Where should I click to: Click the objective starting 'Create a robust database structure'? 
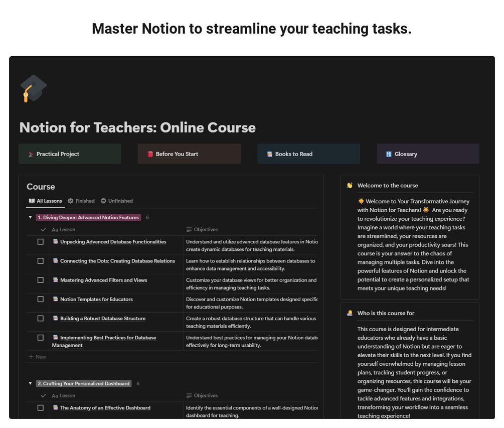[251, 322]
